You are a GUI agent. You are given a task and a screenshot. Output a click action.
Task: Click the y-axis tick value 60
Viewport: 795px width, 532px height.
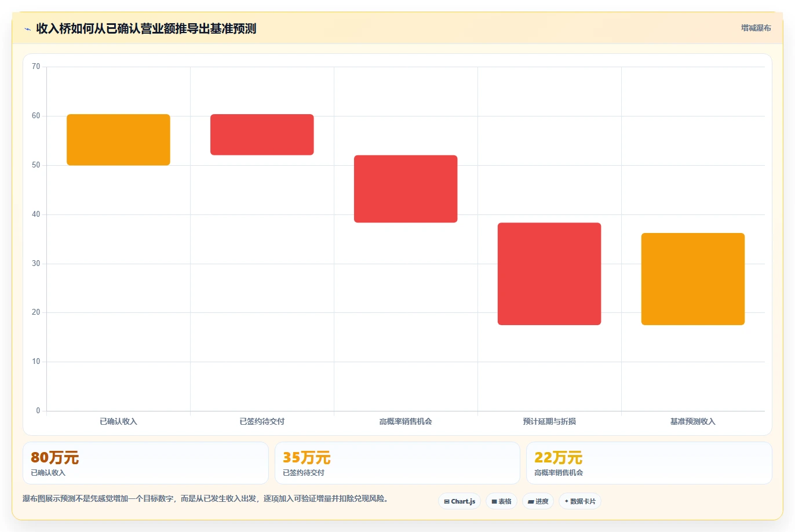(36, 116)
